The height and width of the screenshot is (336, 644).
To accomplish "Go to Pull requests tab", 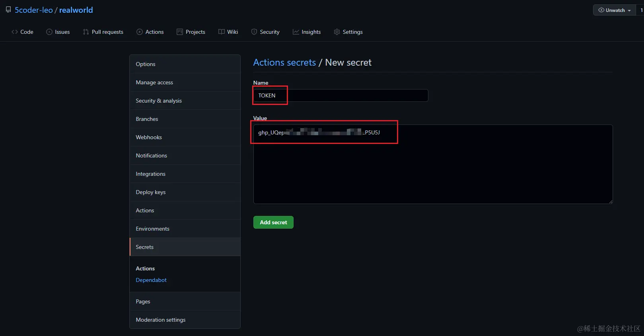I will 103,32.
